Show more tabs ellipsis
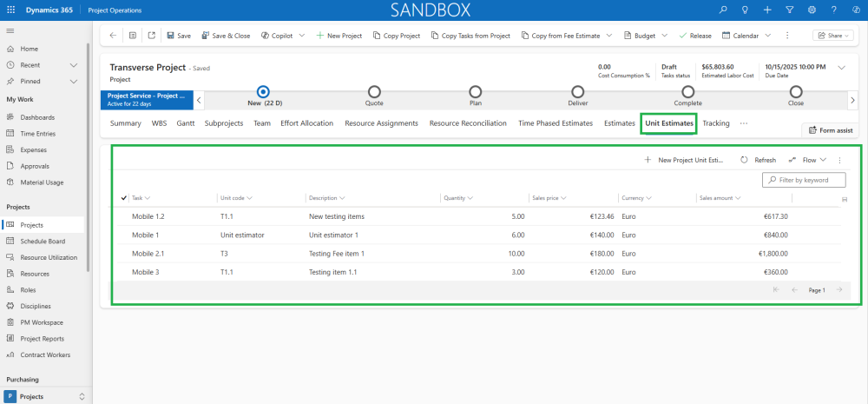The width and height of the screenshot is (868, 404). [x=744, y=123]
